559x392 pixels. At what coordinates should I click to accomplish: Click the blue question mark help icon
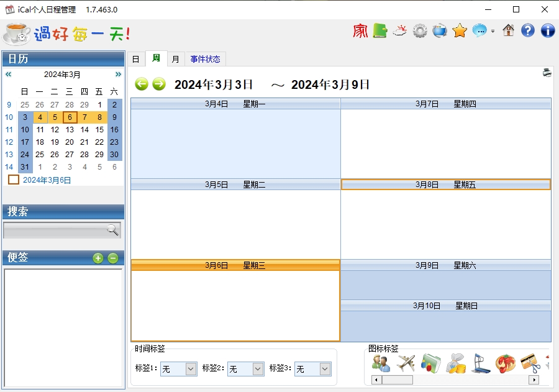pyautogui.click(x=528, y=30)
